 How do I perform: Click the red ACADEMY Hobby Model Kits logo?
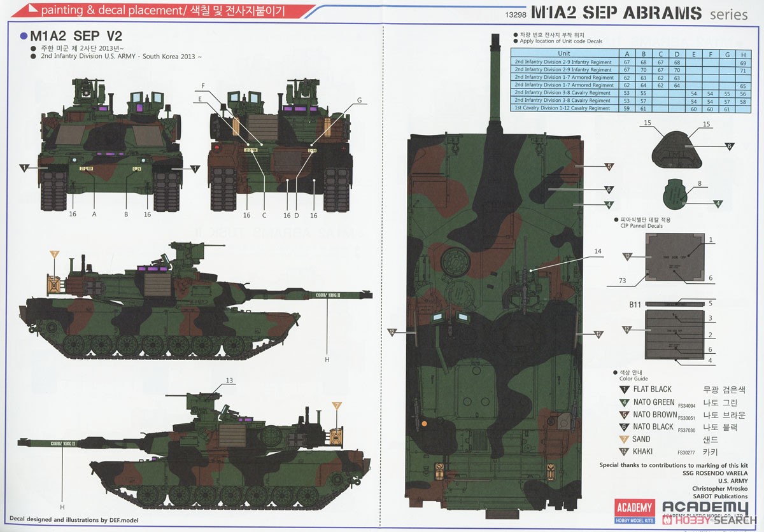635,510
